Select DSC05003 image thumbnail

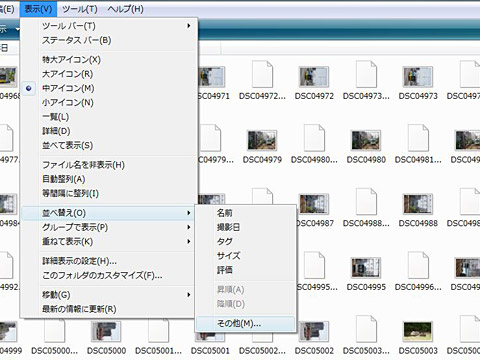418,331
